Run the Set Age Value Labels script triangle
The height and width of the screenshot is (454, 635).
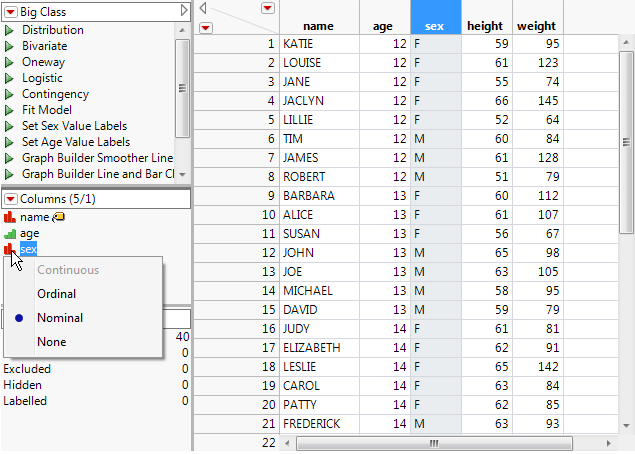pos(9,142)
